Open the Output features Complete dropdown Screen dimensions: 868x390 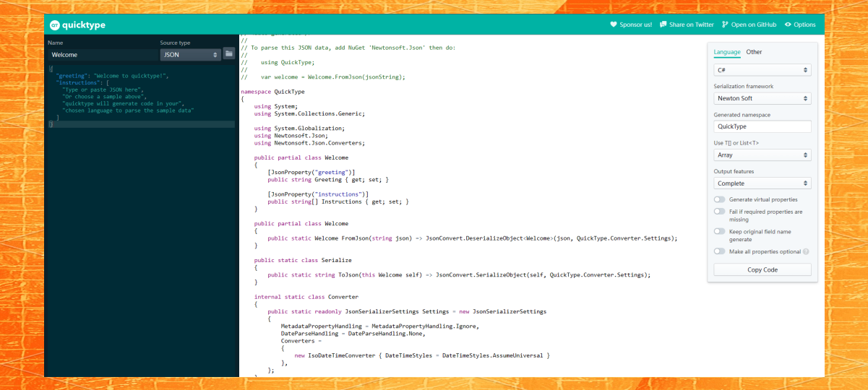click(x=762, y=183)
